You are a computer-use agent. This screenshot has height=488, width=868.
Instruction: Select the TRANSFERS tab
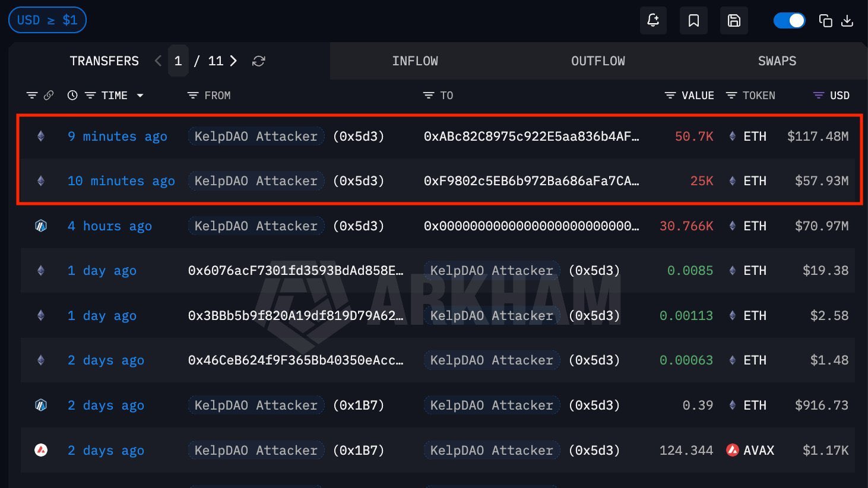click(x=104, y=61)
